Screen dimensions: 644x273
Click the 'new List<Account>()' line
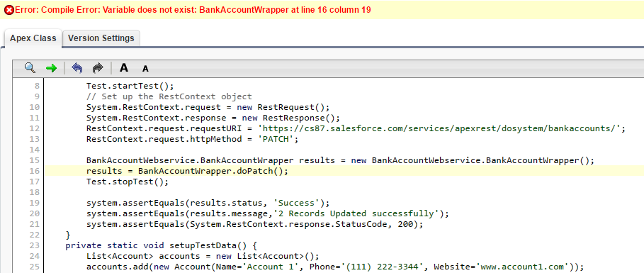(203, 256)
